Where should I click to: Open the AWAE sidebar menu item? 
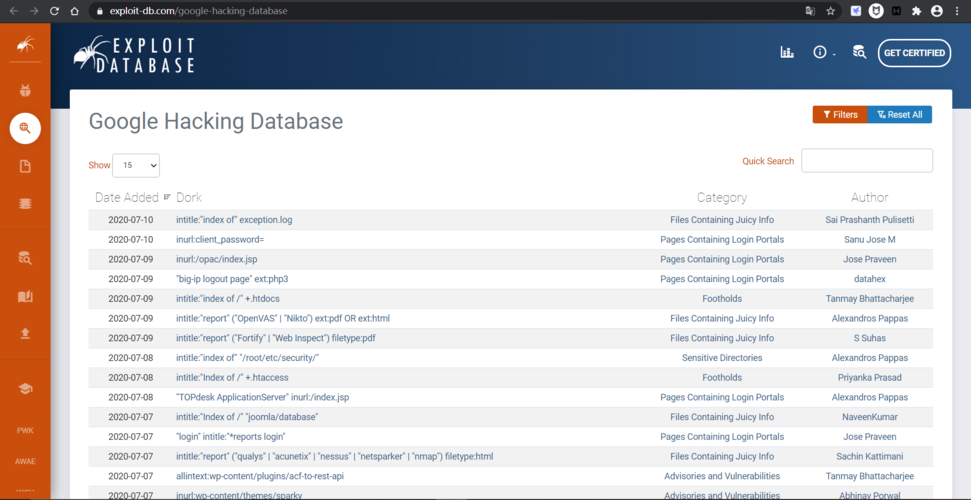point(25,461)
